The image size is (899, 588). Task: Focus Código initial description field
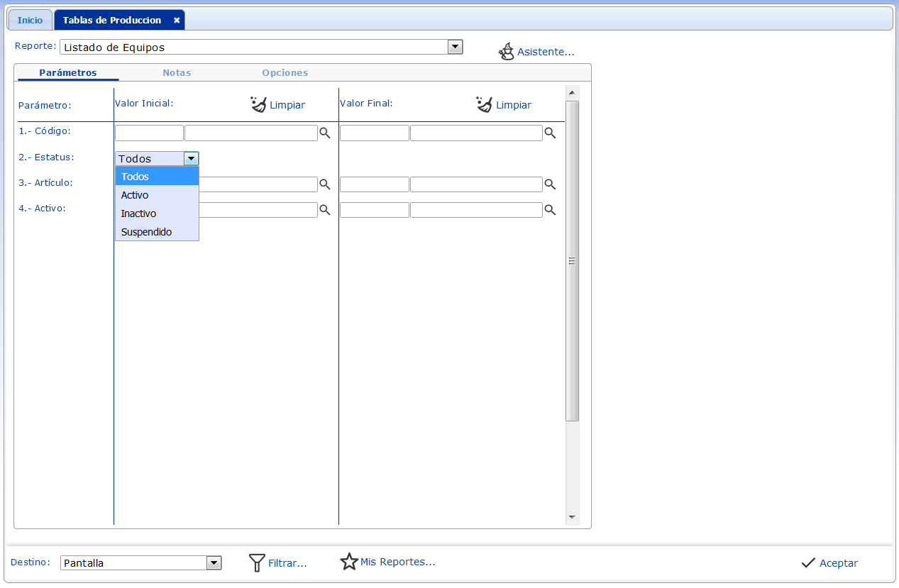[251, 133]
